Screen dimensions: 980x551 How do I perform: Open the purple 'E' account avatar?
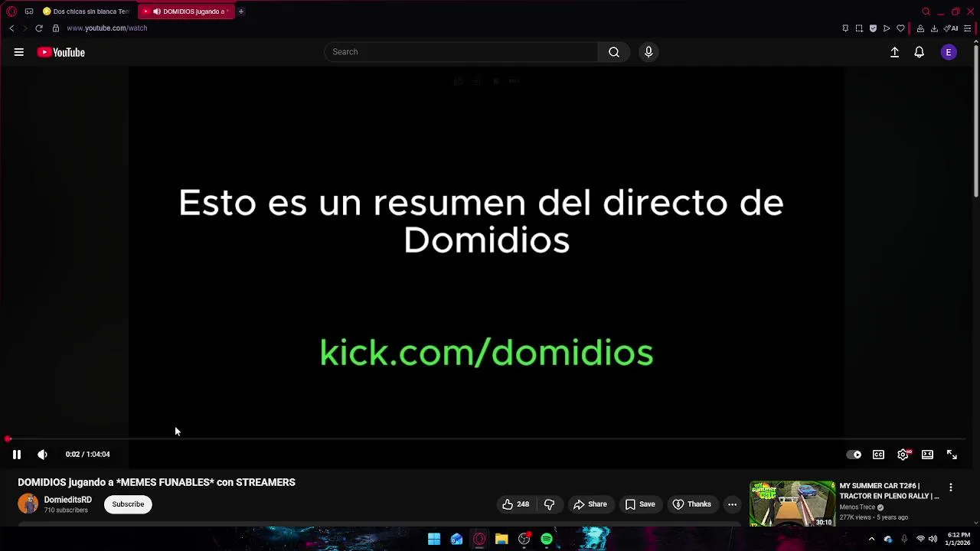click(949, 52)
